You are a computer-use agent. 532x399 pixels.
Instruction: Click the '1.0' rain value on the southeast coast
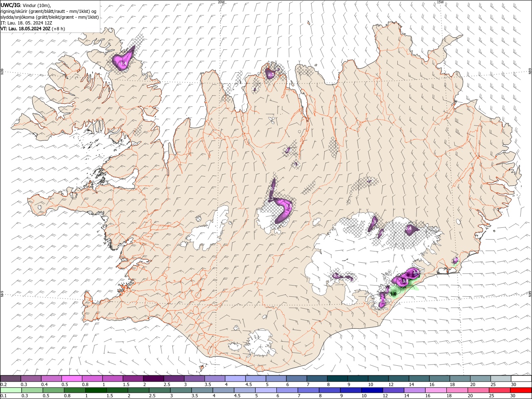coord(393,294)
